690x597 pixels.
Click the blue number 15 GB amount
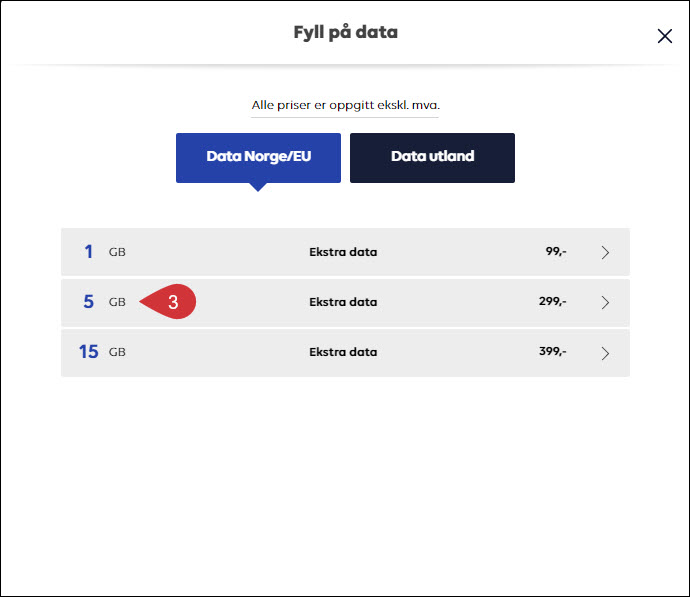88,352
